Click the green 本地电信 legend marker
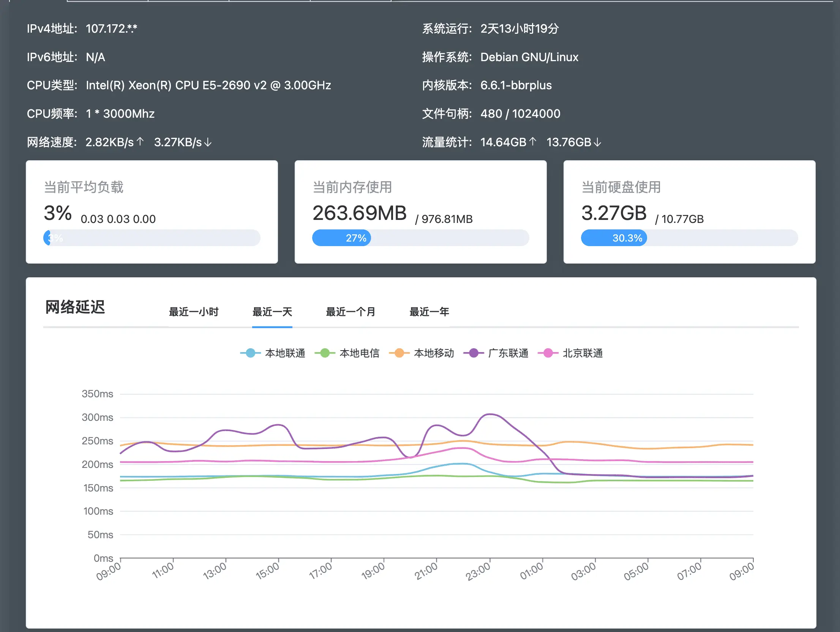 (325, 353)
